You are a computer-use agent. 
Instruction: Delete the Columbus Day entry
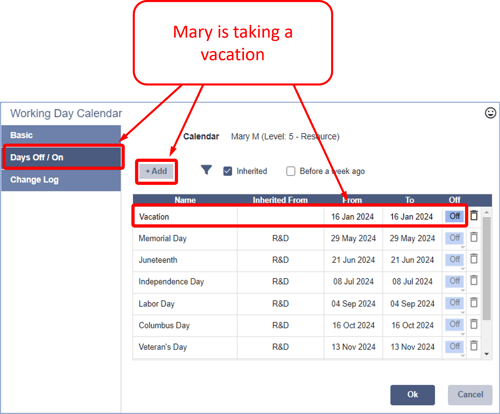pyautogui.click(x=474, y=324)
